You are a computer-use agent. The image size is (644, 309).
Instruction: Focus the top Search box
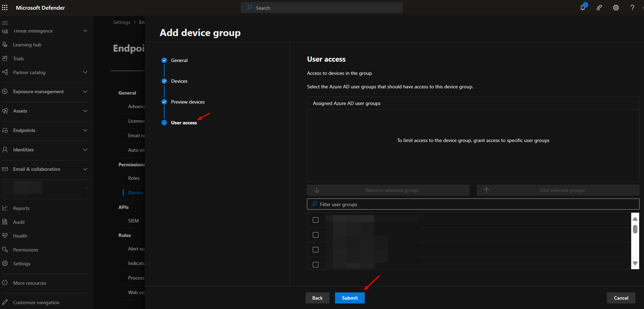point(322,8)
